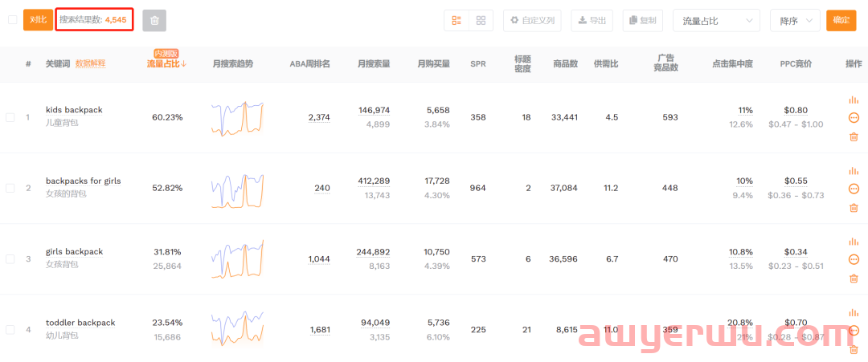
Task: Open more options for kids backpack row
Action: point(854,118)
